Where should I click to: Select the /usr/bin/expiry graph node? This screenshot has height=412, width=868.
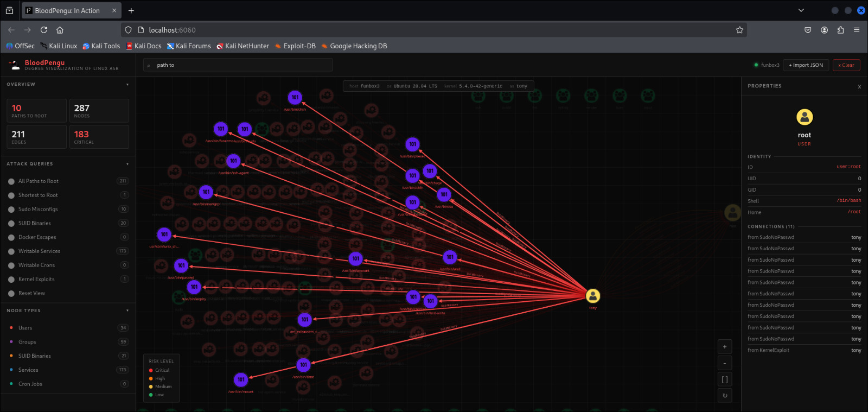point(194,287)
